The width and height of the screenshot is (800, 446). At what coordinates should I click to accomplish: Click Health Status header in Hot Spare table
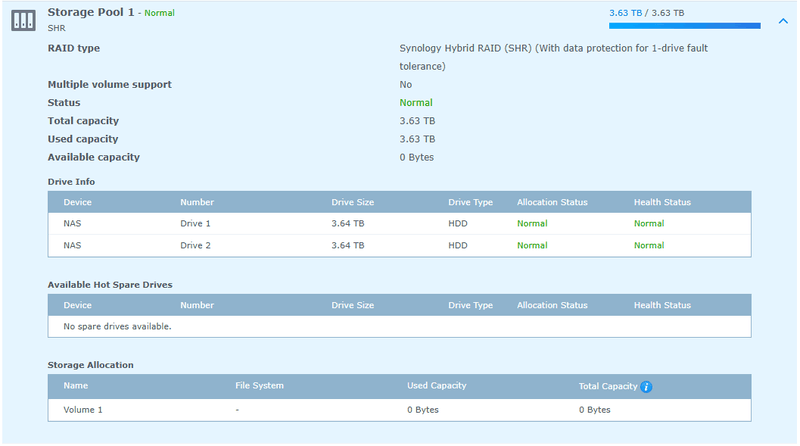(x=662, y=305)
